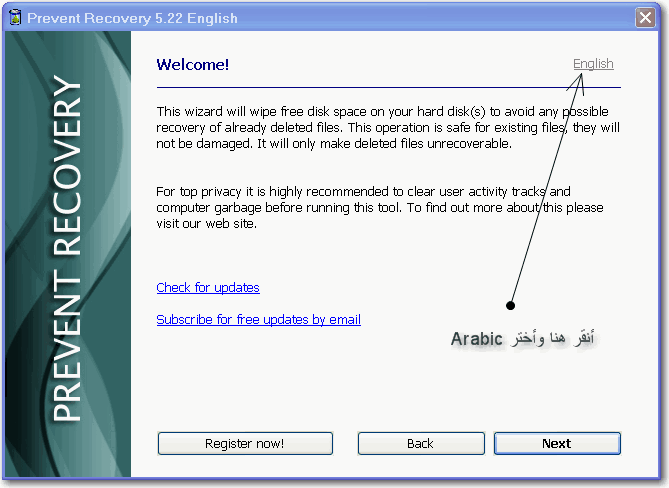The width and height of the screenshot is (669, 488).
Task: Click the vertical PREVENT RECOVERY banner text
Action: click(x=66, y=250)
